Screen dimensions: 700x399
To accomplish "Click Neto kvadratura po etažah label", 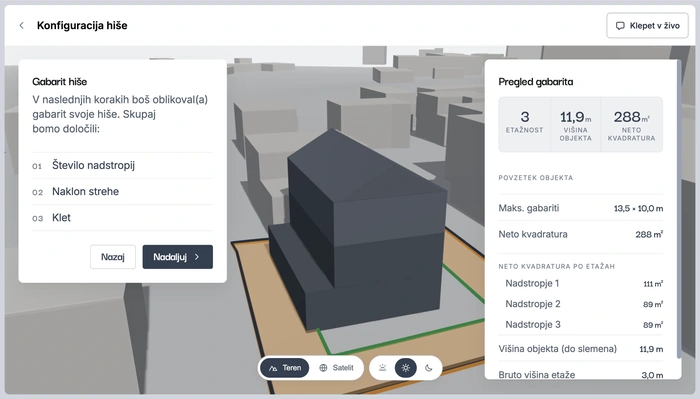I will (557, 266).
